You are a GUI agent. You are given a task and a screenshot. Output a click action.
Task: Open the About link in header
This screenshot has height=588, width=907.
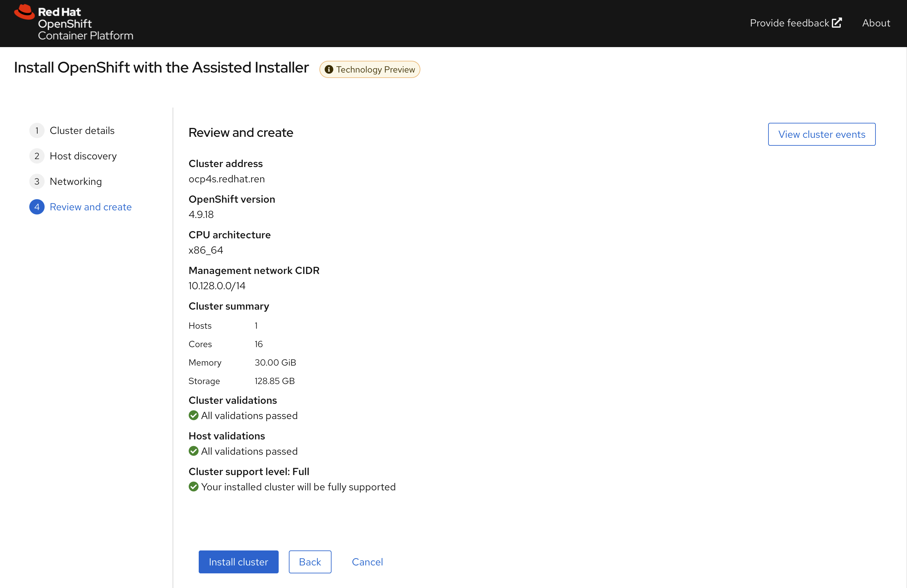[876, 23]
